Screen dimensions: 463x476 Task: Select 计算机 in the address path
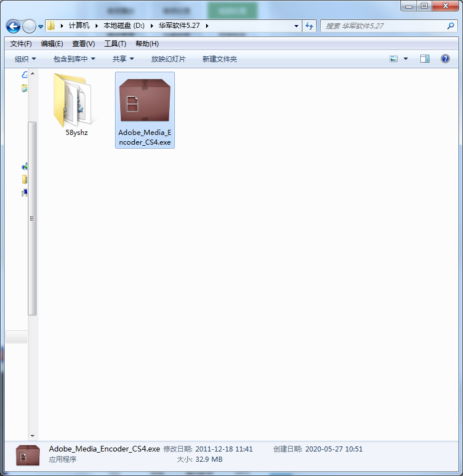tap(79, 26)
